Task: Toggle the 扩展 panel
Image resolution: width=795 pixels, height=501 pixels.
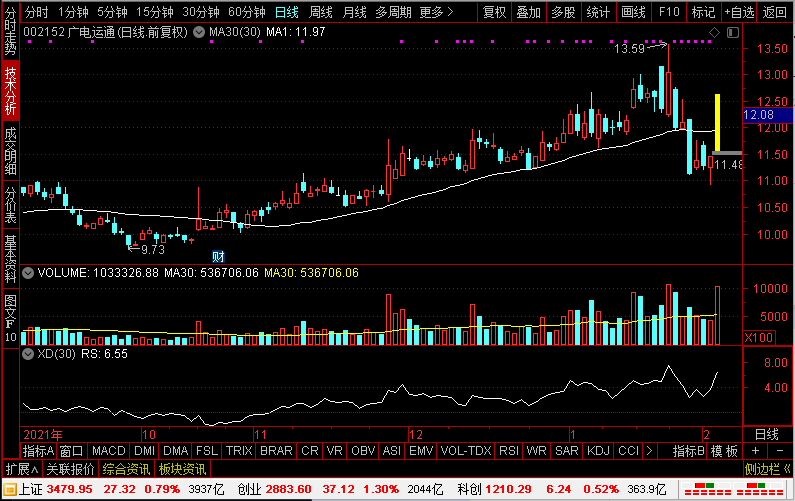Action: (x=22, y=469)
